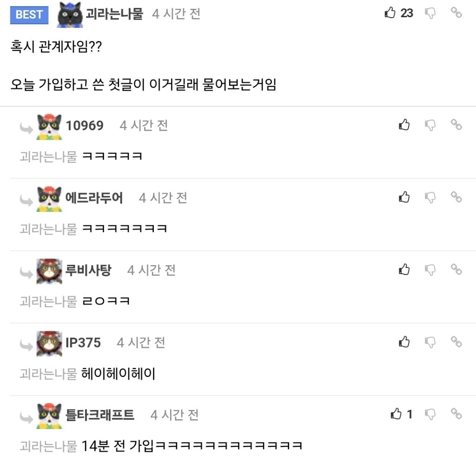Dislike the BEST comment by 괴라는나물
Viewport: 476px width, 463px height.
coord(430,13)
